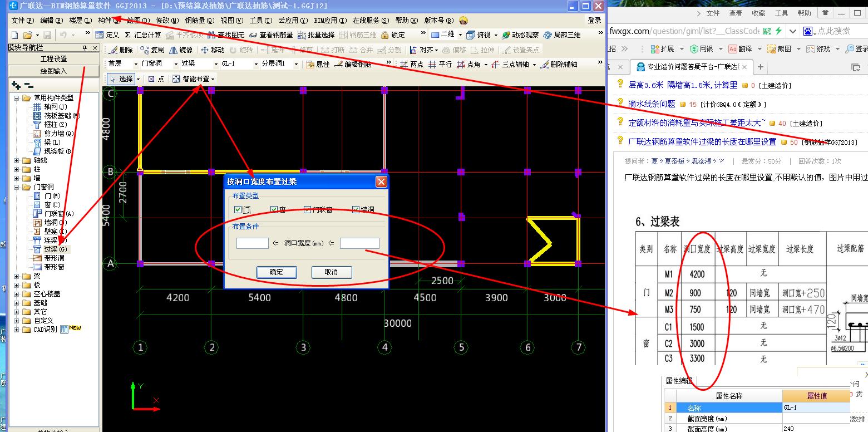
Task: Collapse the 门窗洞 tree folder
Action: [17, 187]
